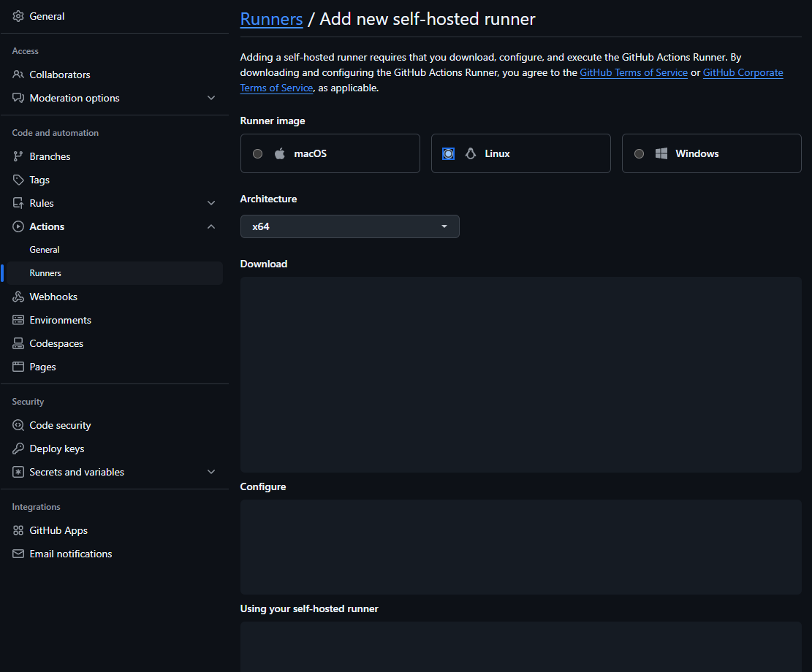
Task: Select the Linux runner image radio
Action: tap(449, 154)
